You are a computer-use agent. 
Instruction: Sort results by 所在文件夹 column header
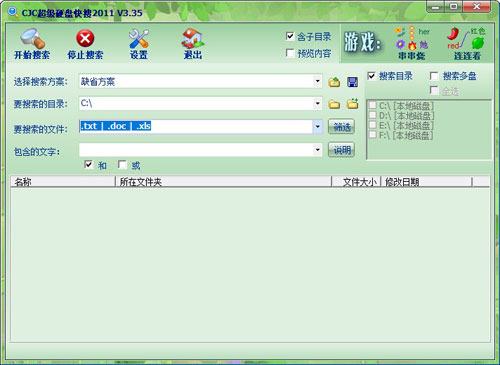(x=223, y=182)
